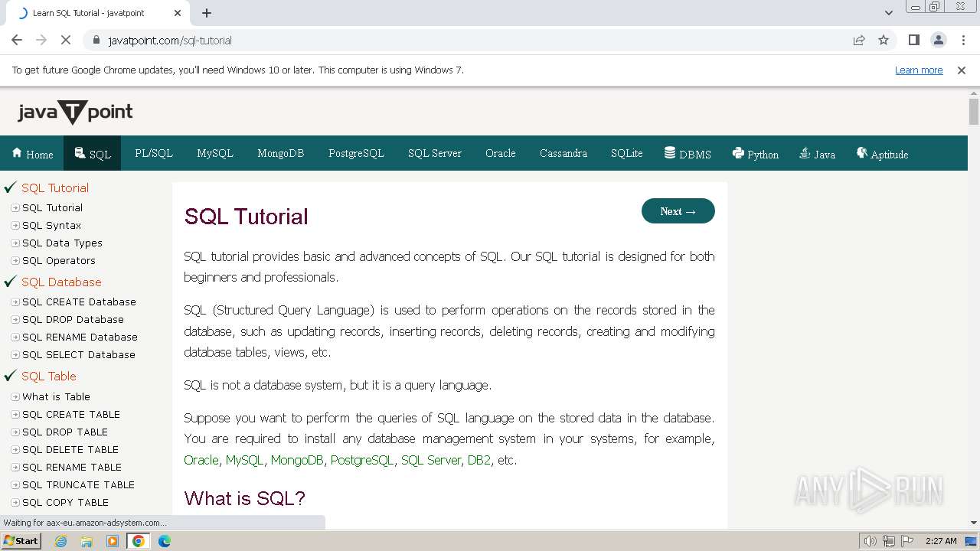Screen dimensions: 980x551
Task: Open the PL/SQL tutorial menu
Action: click(154, 153)
